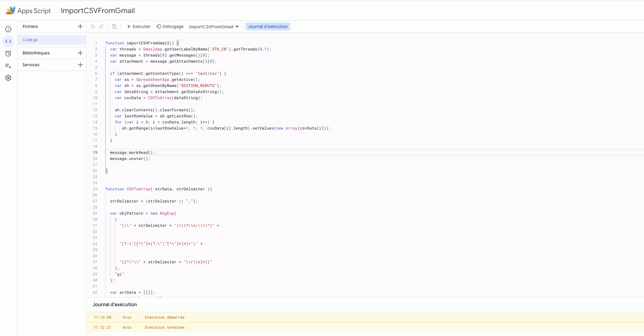This screenshot has width=644, height=336.
Task: Add a new file with Fichiers plus
Action: tap(80, 26)
